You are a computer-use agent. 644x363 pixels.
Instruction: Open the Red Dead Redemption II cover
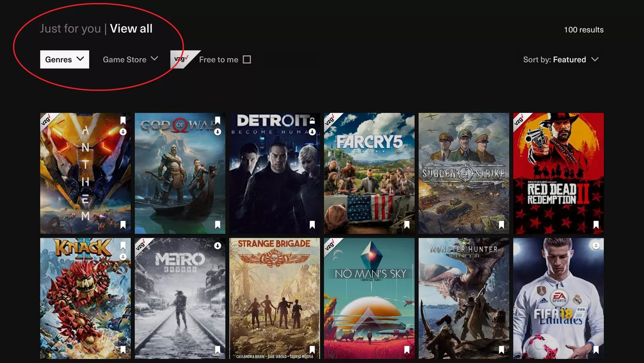pos(558,173)
